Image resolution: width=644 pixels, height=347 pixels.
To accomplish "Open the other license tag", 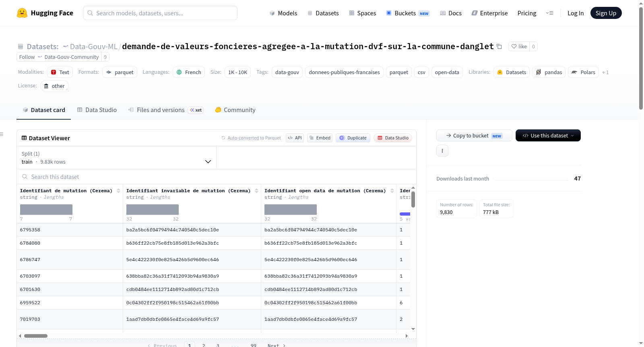I will [x=54, y=86].
